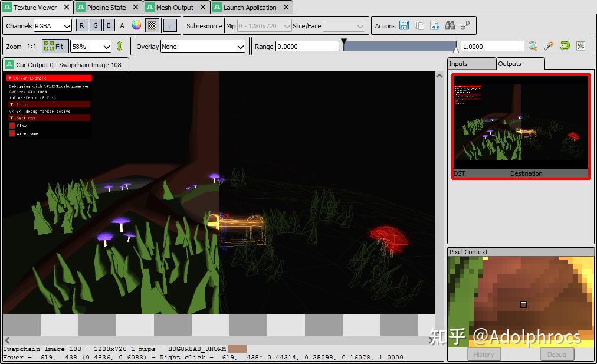
Task: Switch to the Pipeline State tab
Action: (x=106, y=8)
